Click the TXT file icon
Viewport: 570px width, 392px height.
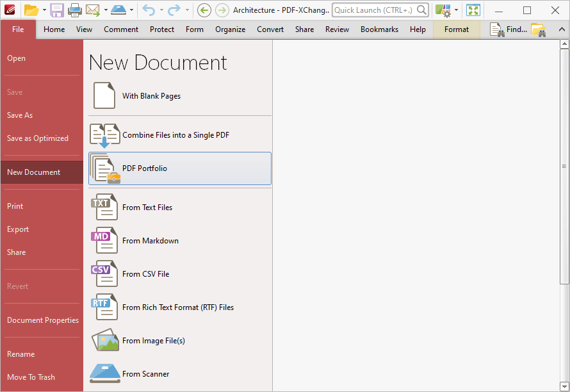coord(104,207)
